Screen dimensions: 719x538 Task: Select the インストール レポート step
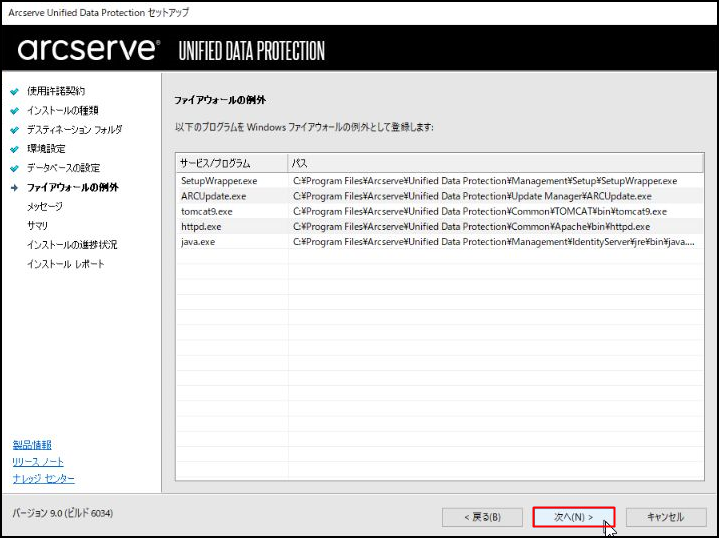66,264
